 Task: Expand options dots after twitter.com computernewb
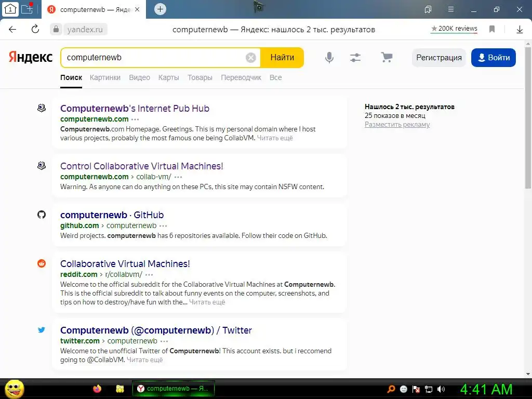(x=164, y=341)
